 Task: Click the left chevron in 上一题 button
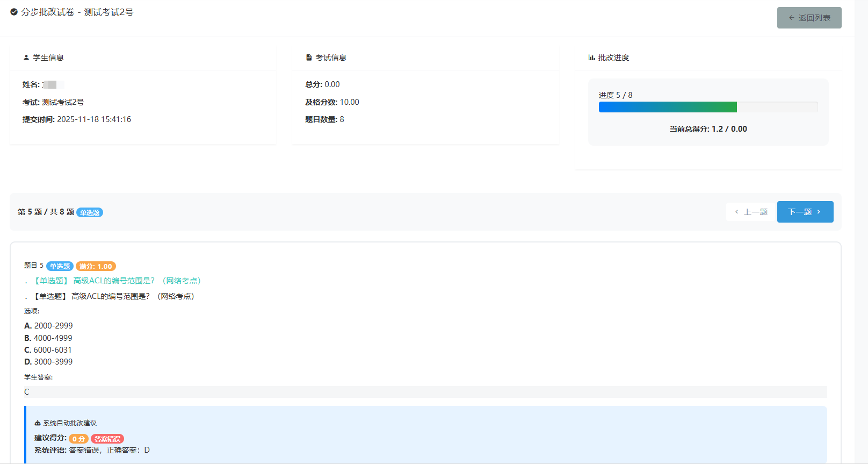736,212
